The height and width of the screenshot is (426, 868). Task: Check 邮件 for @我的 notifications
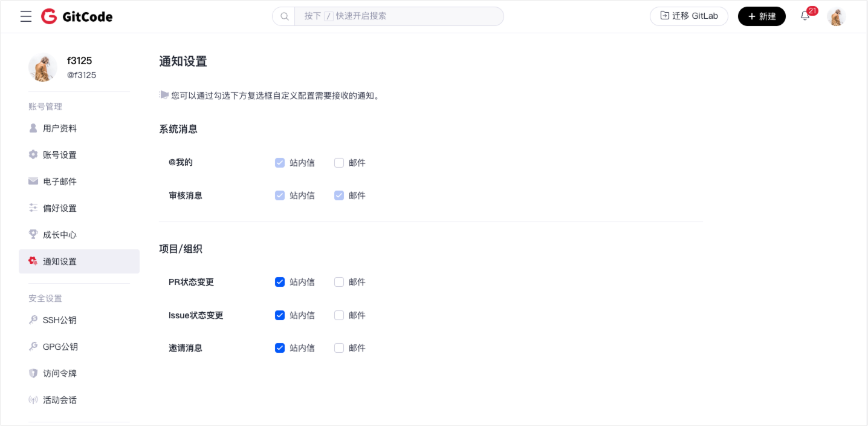[x=339, y=163]
